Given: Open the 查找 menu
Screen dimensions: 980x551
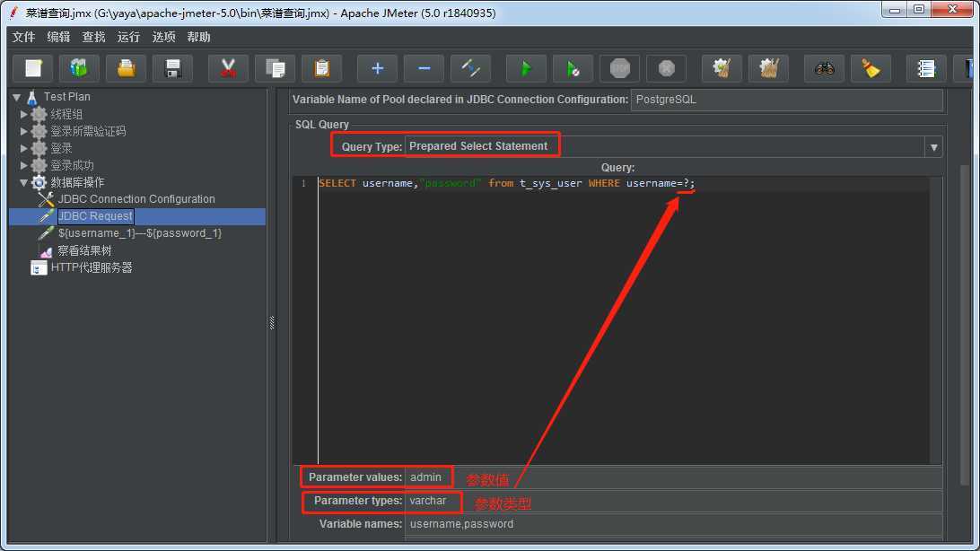Looking at the screenshot, I should point(93,37).
